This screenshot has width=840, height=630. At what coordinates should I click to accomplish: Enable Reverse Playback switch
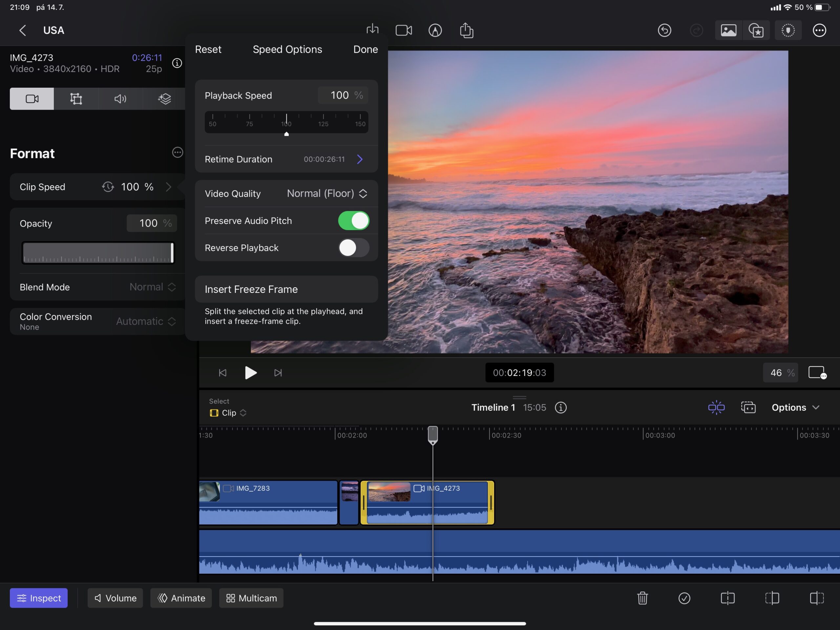coord(353,248)
